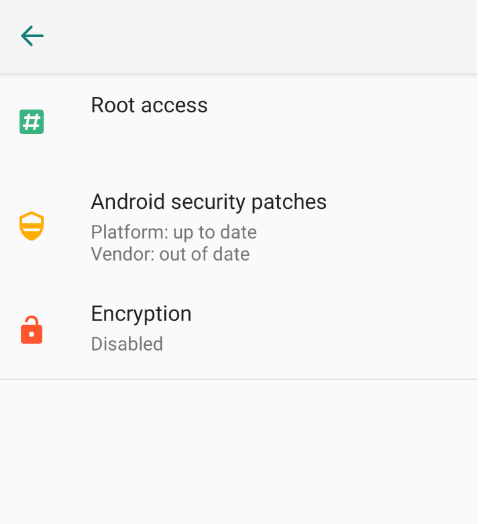Tap the word 'patches' in the security title
This screenshot has height=524, width=481.
pyautogui.click(x=289, y=203)
